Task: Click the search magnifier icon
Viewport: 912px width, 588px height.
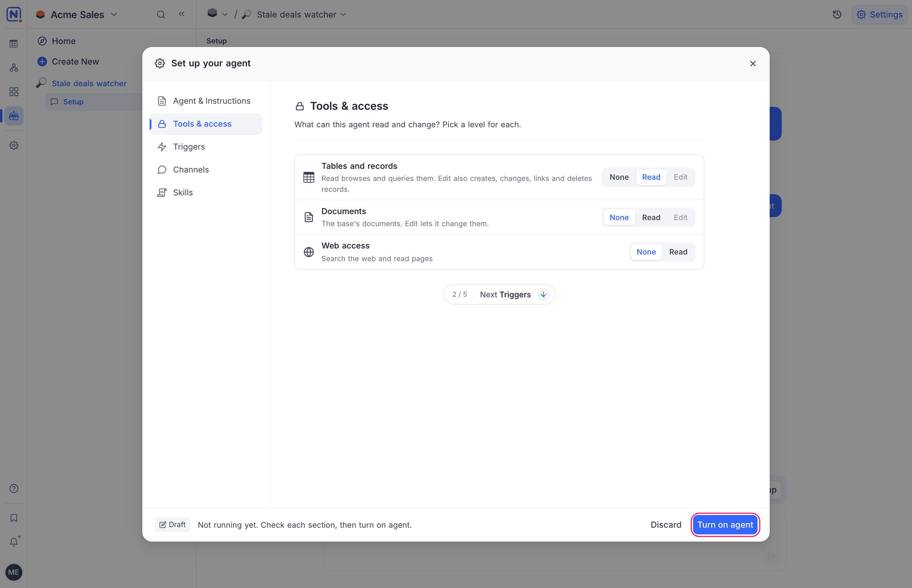Action: coord(161,14)
